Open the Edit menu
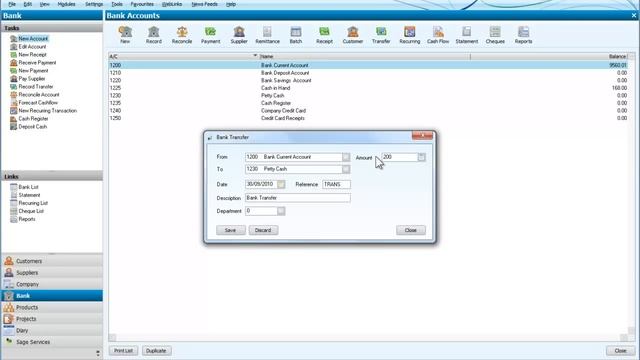The width and height of the screenshot is (640, 360). [27, 4]
